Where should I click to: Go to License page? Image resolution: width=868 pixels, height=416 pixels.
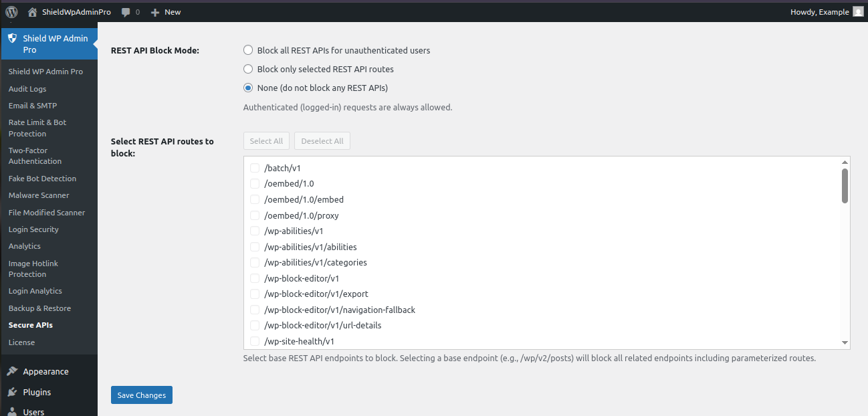(x=21, y=342)
